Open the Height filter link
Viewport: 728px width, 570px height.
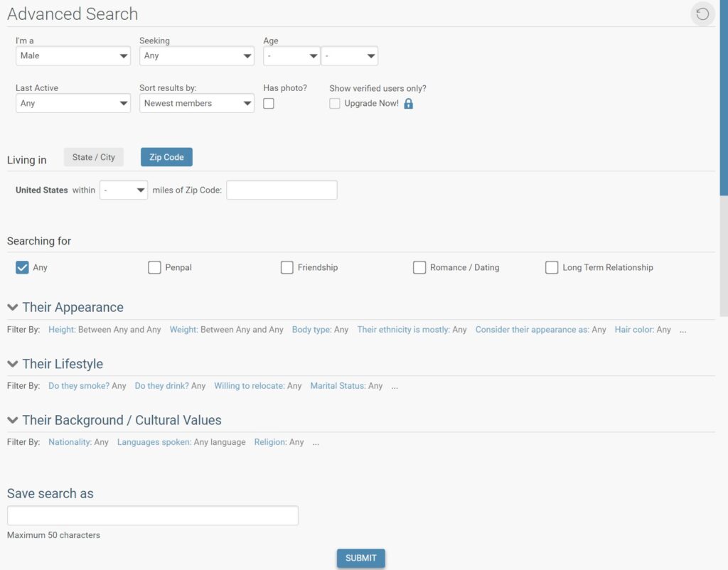[62, 330]
